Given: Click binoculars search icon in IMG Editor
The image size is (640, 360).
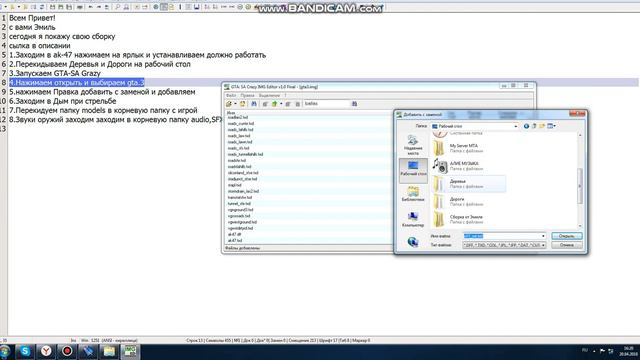Looking at the screenshot, I should [354, 104].
